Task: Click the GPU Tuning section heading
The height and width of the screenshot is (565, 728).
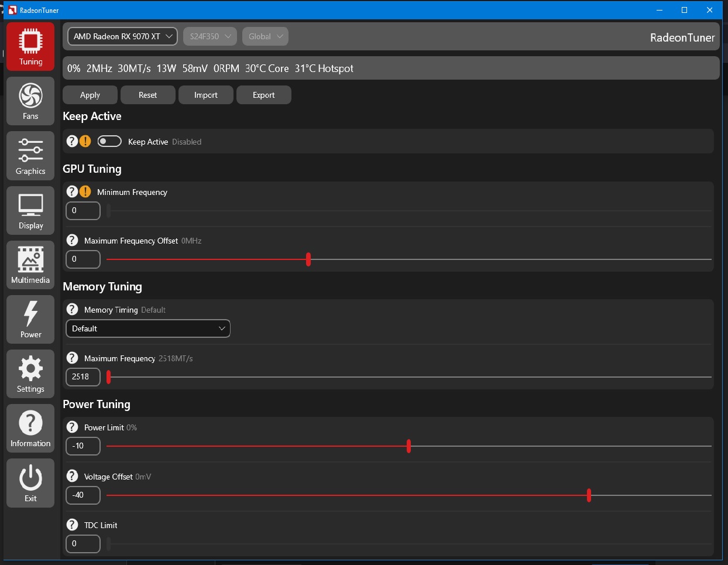Action: [x=92, y=169]
